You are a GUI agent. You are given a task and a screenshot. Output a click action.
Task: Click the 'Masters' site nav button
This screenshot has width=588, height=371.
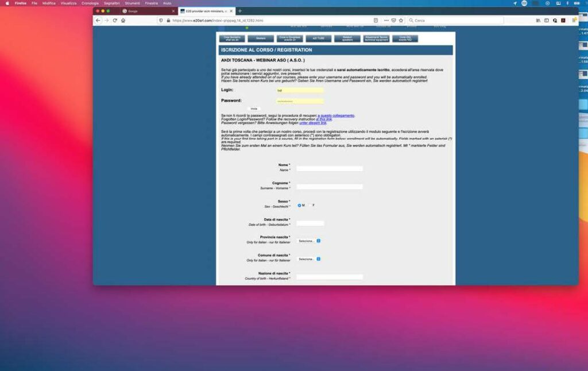point(261,38)
